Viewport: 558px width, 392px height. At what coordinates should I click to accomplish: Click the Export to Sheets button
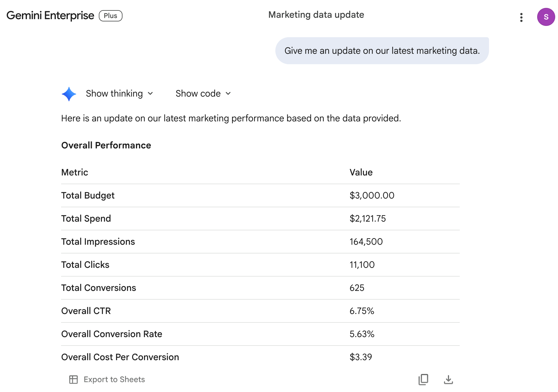(107, 379)
